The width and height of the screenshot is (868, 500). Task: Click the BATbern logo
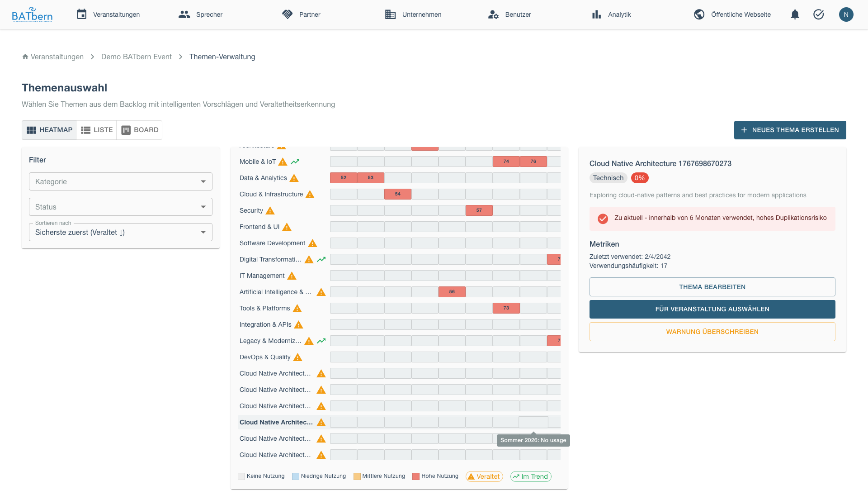click(x=32, y=14)
